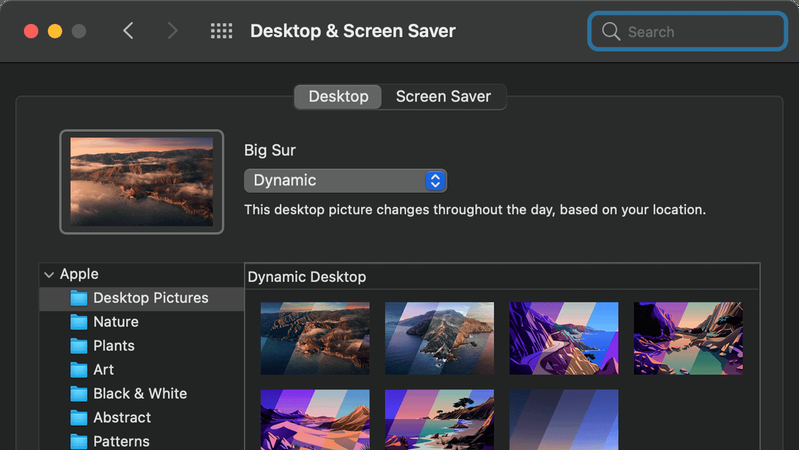This screenshot has height=450, width=799.
Task: Show all preferences grid icon
Action: coord(221,31)
